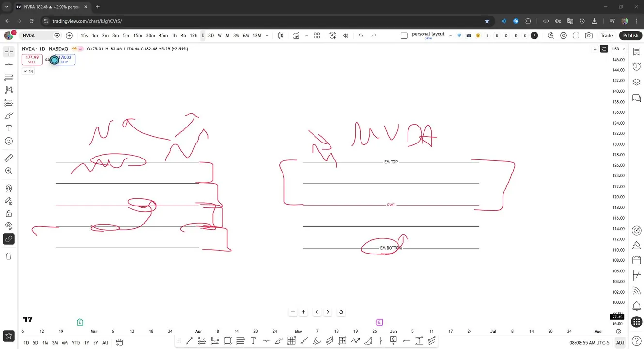Image resolution: width=644 pixels, height=349 pixels.
Task: Click the drawing link sync icon
Action: pyautogui.click(x=9, y=239)
